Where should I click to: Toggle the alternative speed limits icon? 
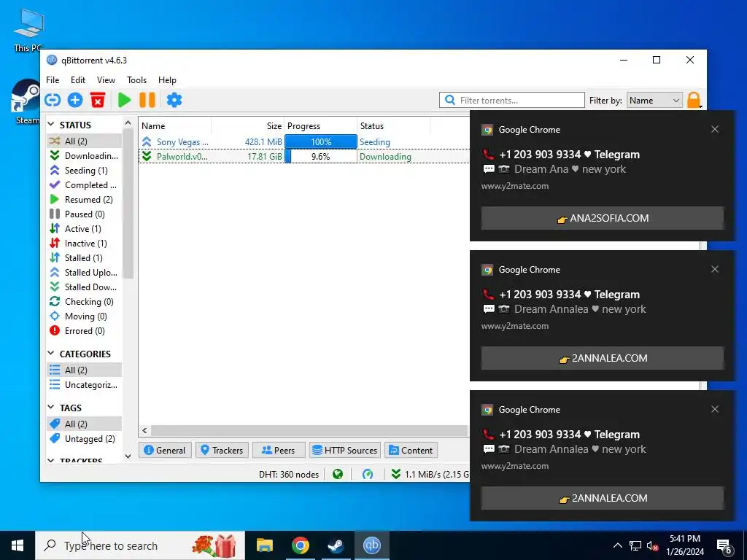(x=368, y=474)
